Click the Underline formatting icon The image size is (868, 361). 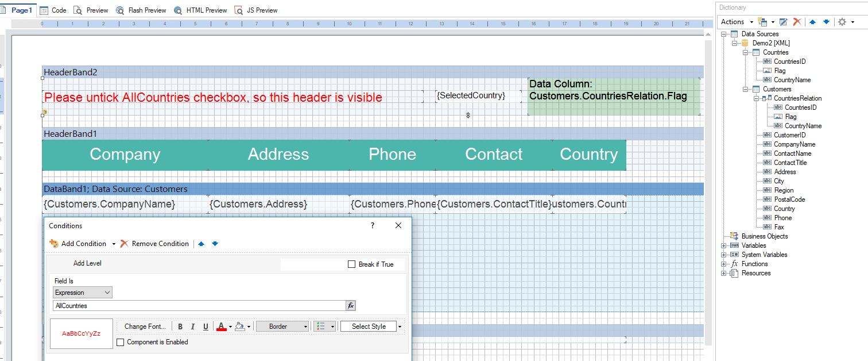[206, 327]
